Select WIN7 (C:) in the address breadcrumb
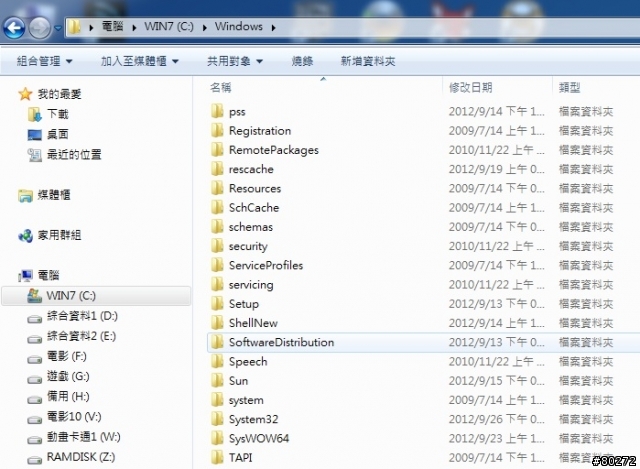Viewport: 640px width, 469px height. [169, 27]
